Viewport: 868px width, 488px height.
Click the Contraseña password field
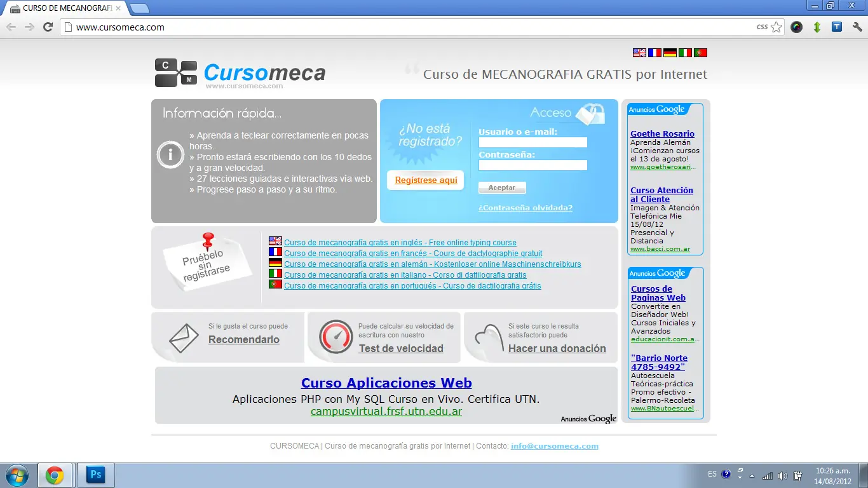point(532,165)
